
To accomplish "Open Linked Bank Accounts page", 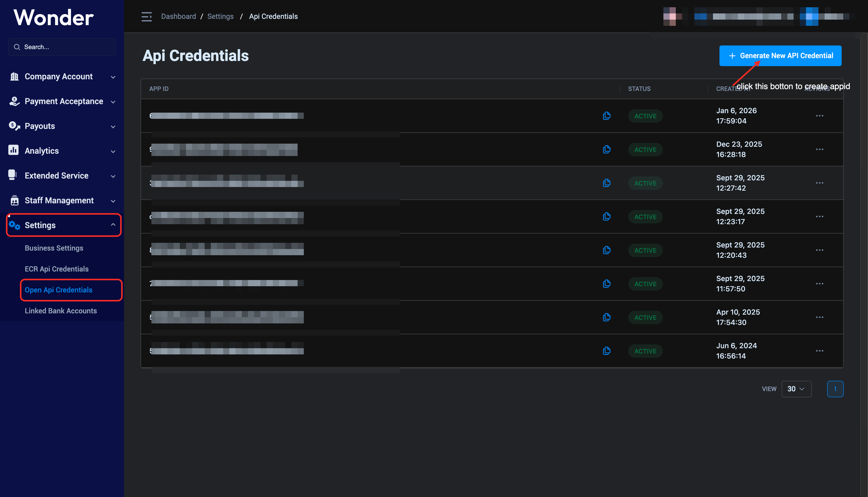I will [x=61, y=310].
